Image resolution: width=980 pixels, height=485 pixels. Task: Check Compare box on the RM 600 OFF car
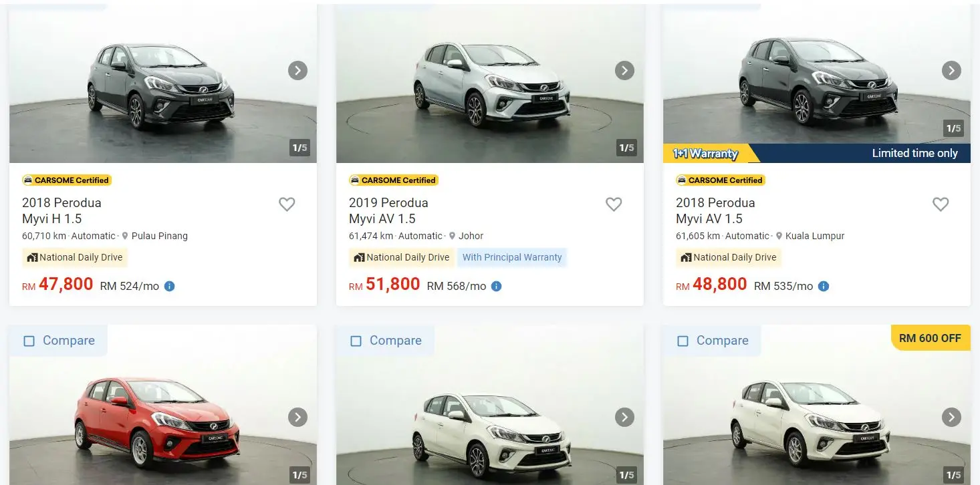click(683, 341)
